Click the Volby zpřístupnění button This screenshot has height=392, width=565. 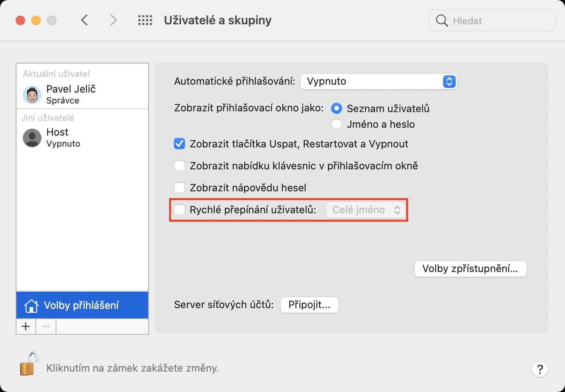[x=470, y=269]
